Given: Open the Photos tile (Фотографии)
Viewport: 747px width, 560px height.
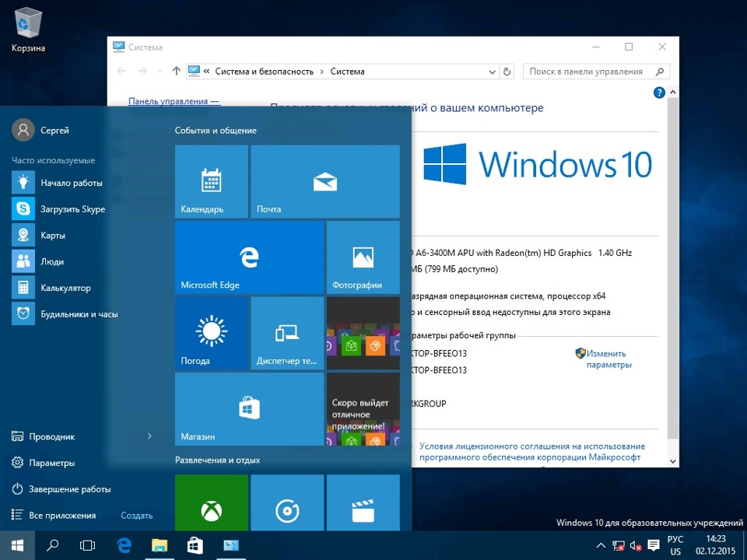Looking at the screenshot, I should pyautogui.click(x=363, y=257).
